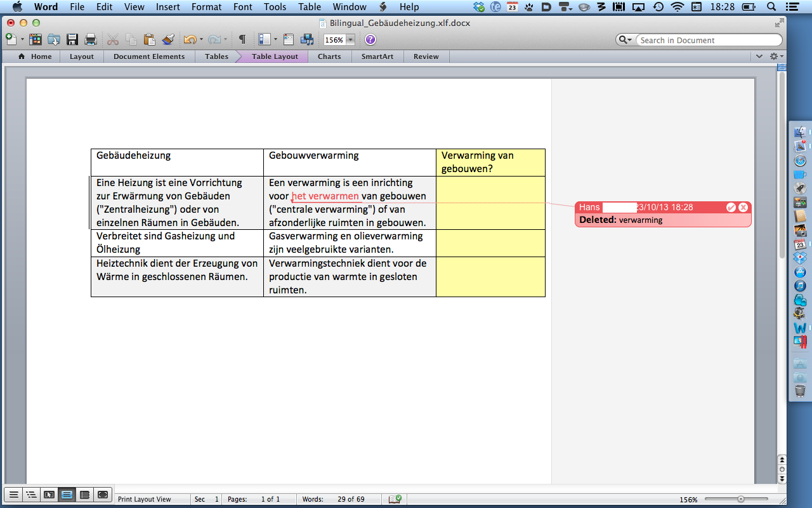The width and height of the screenshot is (812, 508).
Task: Open the Media Browser icon
Action: pyautogui.click(x=307, y=39)
